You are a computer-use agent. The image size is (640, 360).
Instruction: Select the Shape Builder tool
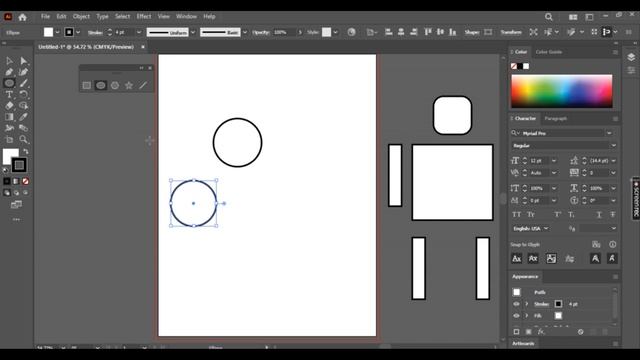coord(24,106)
